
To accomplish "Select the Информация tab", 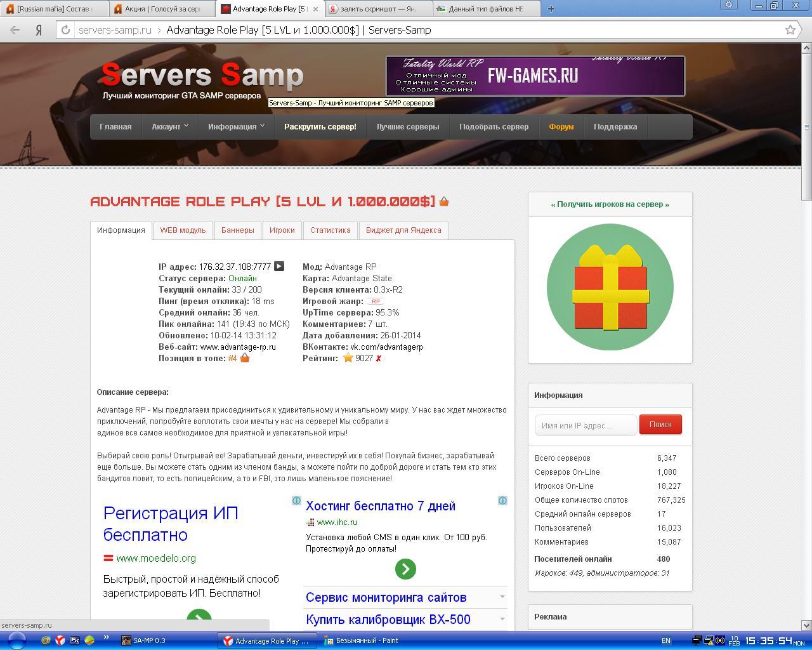I will (121, 230).
